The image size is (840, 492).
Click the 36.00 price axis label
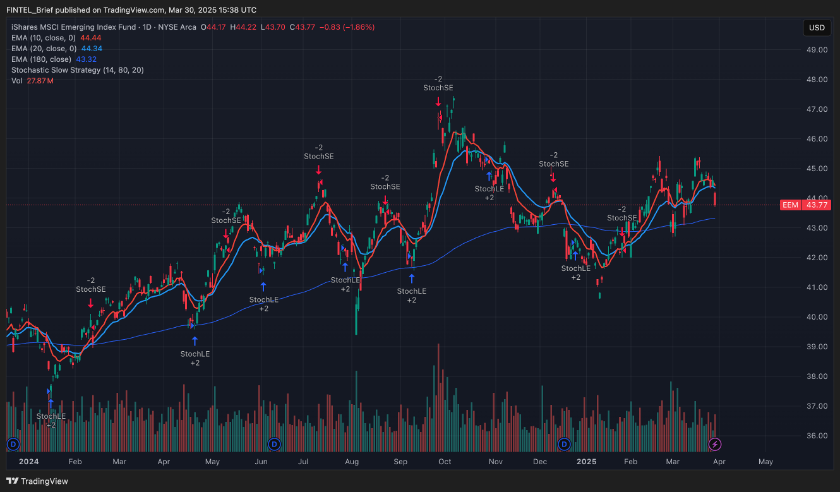pyautogui.click(x=817, y=436)
